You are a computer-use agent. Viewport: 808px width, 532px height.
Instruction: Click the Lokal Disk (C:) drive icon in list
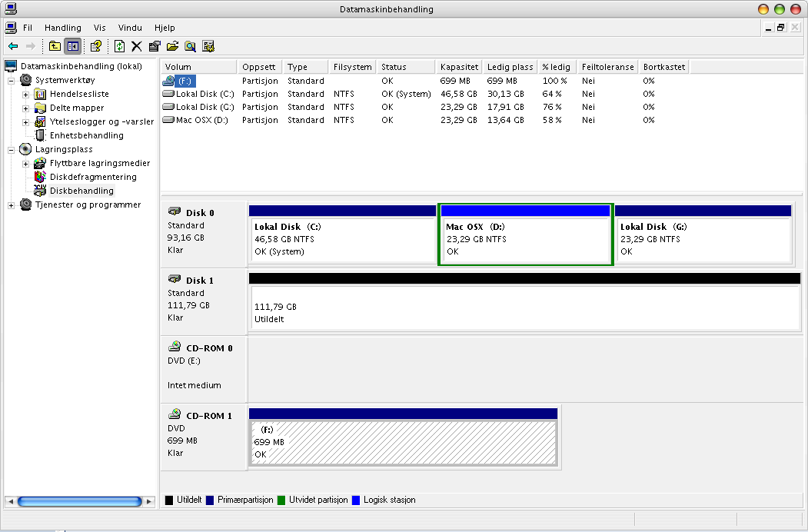168,94
